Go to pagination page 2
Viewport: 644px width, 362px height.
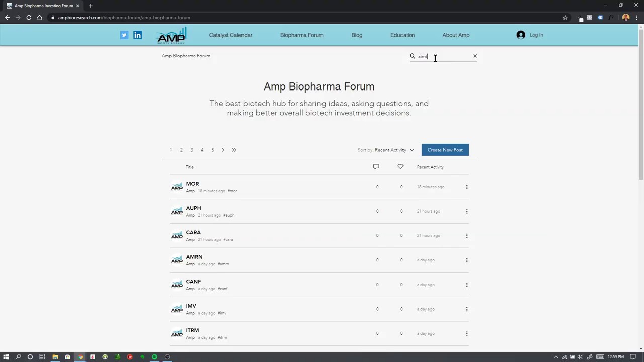pos(181,150)
